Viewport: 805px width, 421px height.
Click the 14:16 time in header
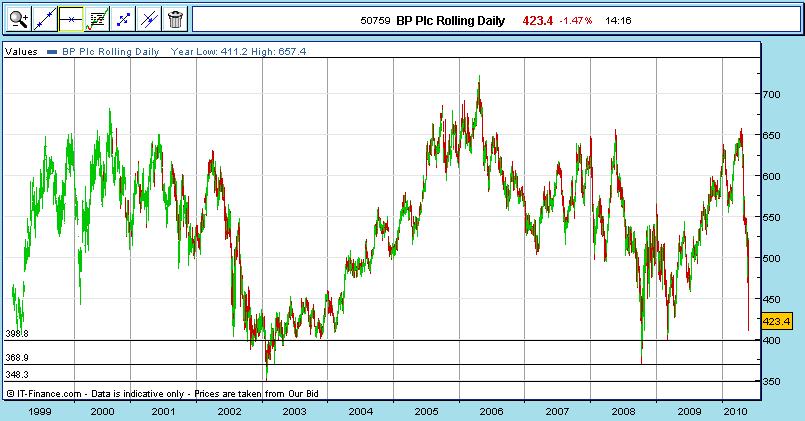coord(618,21)
